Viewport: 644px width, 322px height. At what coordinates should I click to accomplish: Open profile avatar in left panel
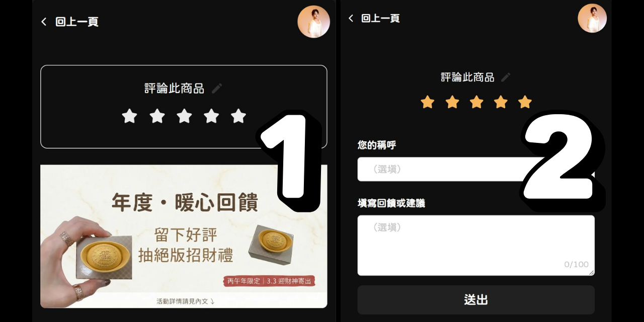313,22
